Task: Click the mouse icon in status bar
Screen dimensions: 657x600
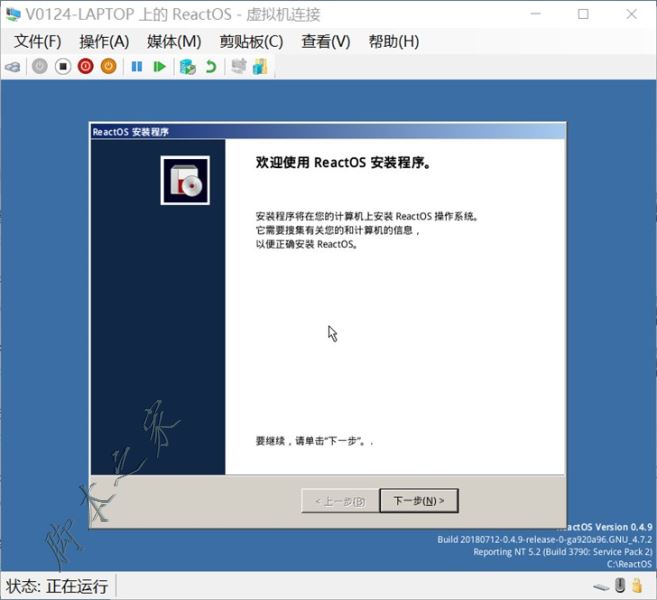Action: [x=620, y=585]
